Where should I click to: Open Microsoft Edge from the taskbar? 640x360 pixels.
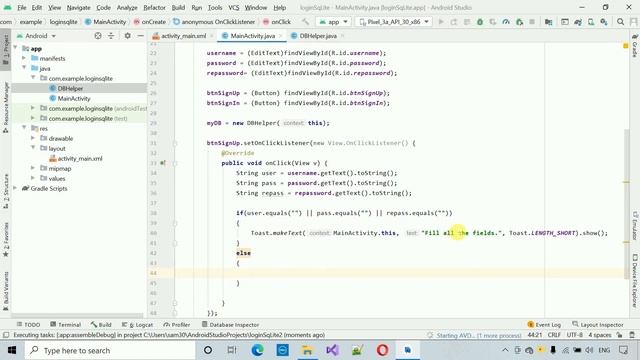pos(257,350)
